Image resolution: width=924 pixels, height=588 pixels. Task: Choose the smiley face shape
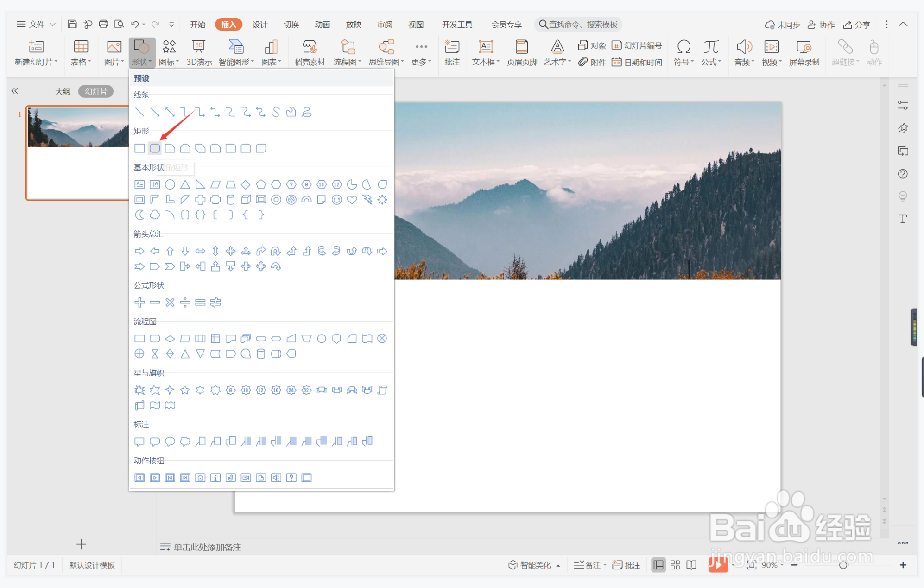pyautogui.click(x=337, y=200)
